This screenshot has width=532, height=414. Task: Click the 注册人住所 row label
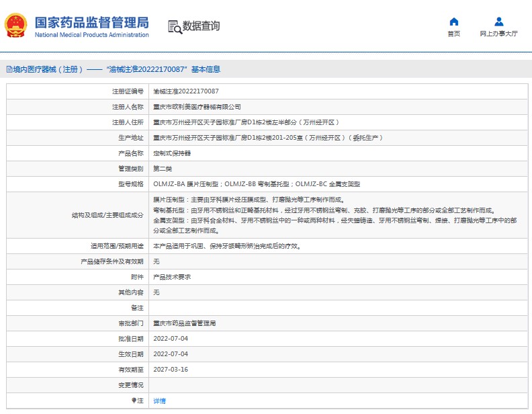(x=128, y=122)
